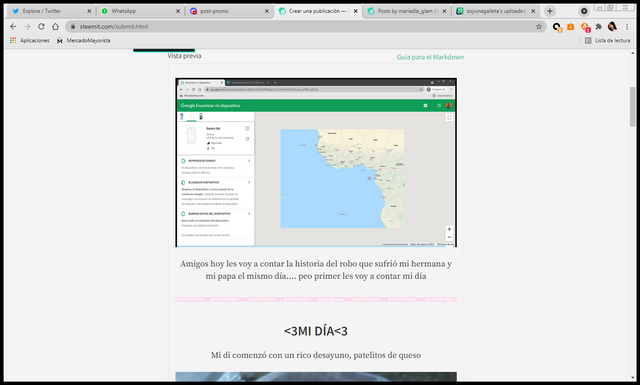View site security lock info
The height and width of the screenshot is (385, 640).
click(73, 27)
